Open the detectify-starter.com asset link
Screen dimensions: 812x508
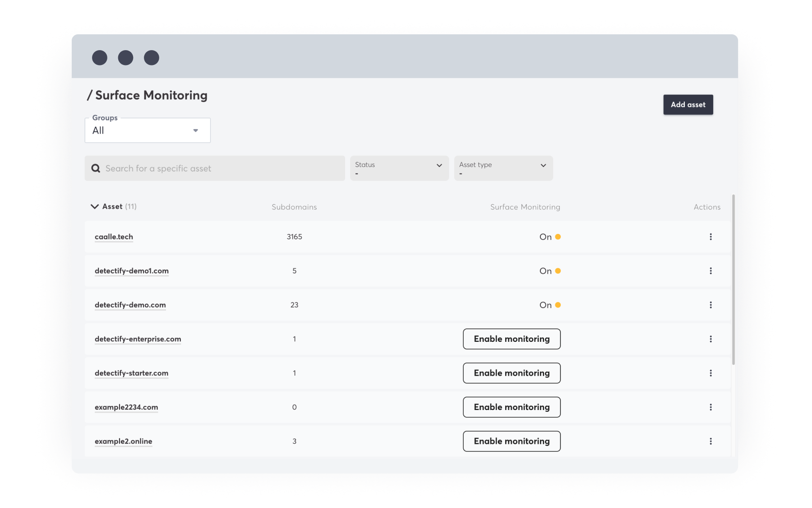click(131, 373)
